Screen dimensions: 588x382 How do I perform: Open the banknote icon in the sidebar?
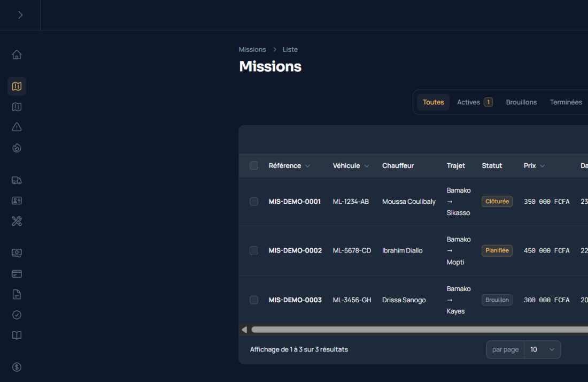(17, 253)
